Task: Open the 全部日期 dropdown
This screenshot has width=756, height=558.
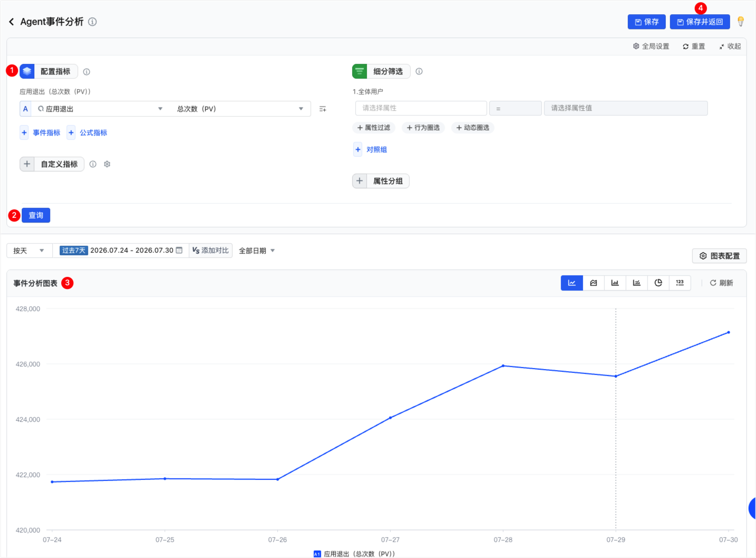Action: [x=257, y=251]
